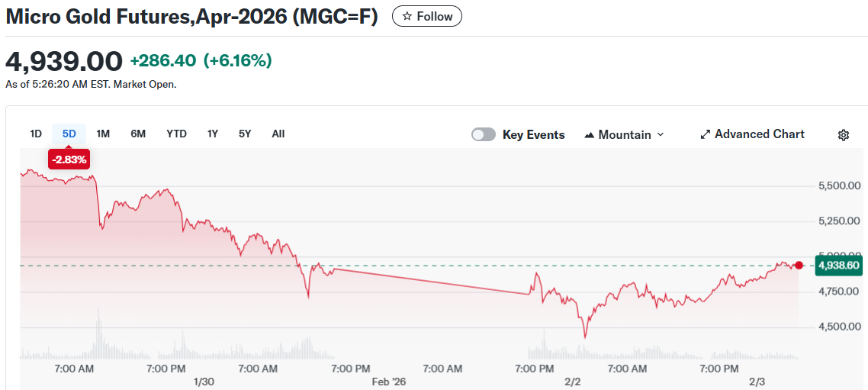The height and width of the screenshot is (390, 868).
Task: Open chart settings gear icon
Action: [x=843, y=135]
